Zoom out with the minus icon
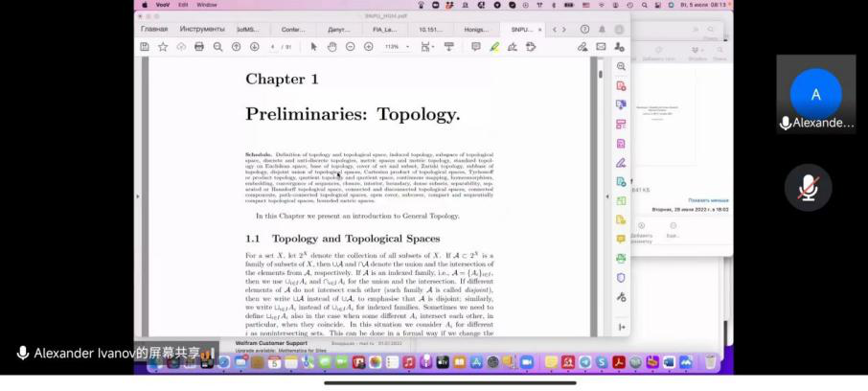Image resolution: width=868 pixels, height=391 pixels. point(350,47)
